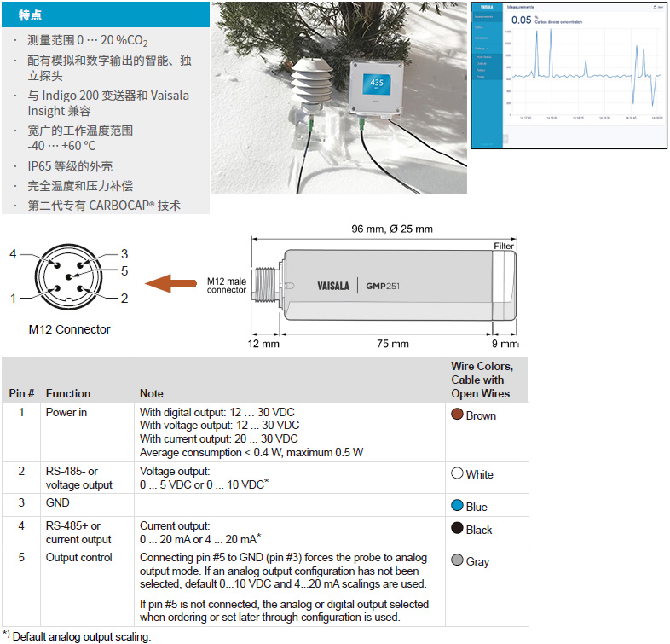Click the '96 mm, Ø 25 mm' dimension
Screen dimensions: 670x644
[x=392, y=229]
